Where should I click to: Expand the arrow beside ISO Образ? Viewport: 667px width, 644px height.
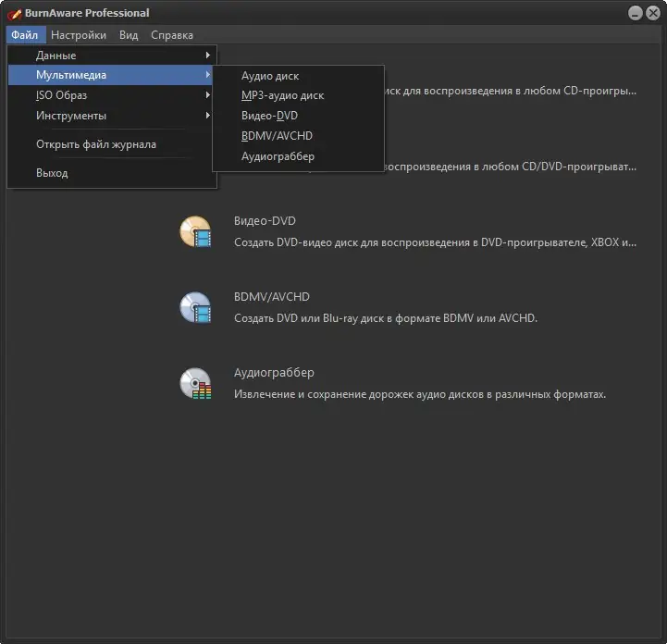tap(207, 95)
